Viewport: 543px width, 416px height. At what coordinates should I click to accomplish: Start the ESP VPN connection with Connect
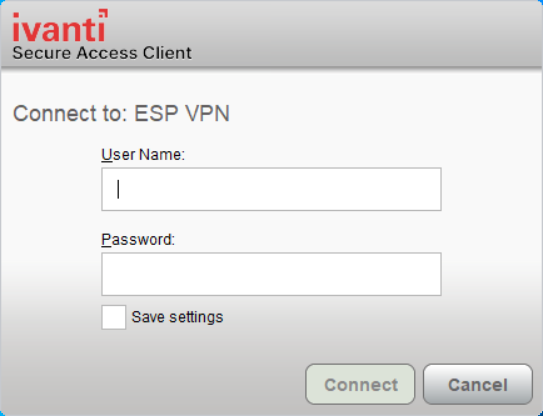(360, 384)
